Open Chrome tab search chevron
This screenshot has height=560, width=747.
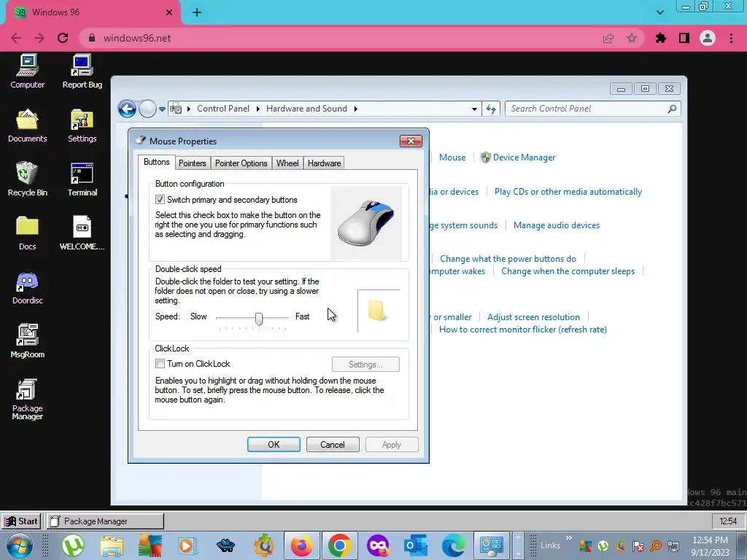[659, 12]
